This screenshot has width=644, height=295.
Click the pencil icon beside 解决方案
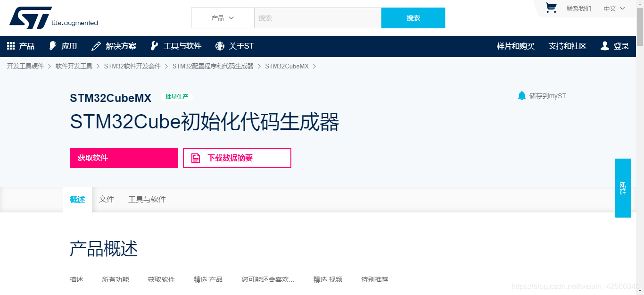coord(96,46)
